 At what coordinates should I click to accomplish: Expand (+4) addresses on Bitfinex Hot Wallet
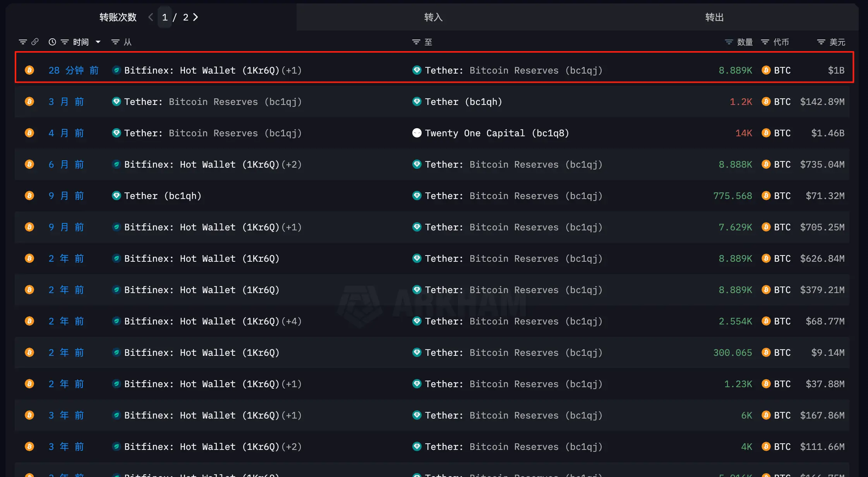point(292,321)
